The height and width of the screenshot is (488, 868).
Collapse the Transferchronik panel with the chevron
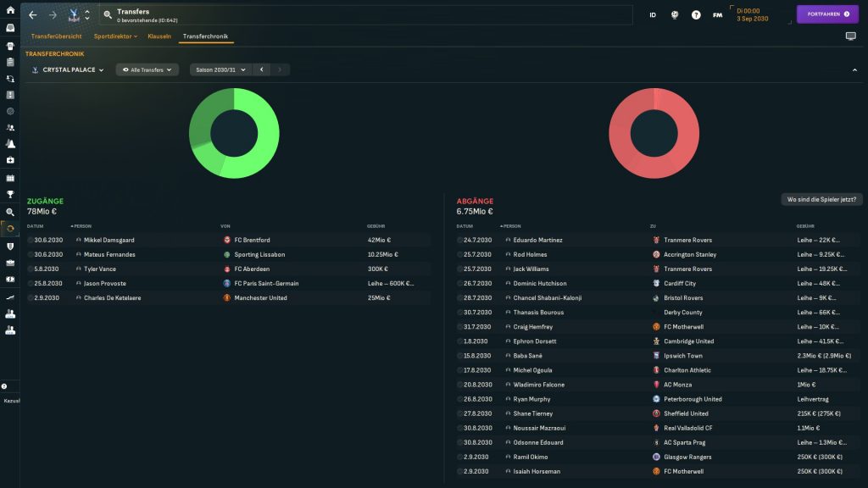click(x=854, y=69)
